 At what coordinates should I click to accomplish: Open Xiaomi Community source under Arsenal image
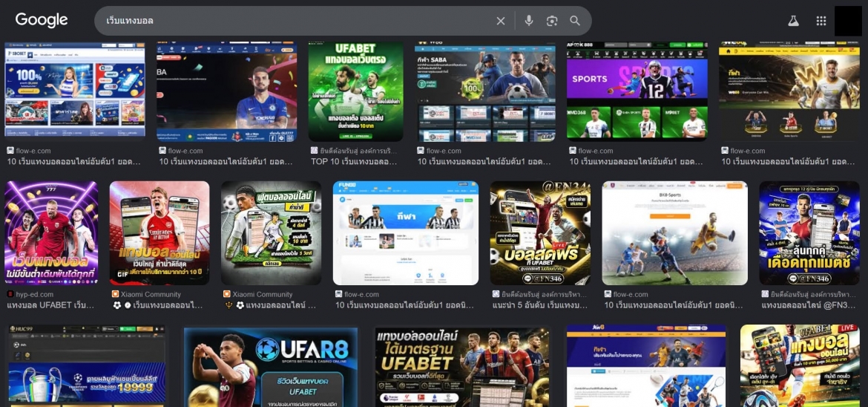151,294
